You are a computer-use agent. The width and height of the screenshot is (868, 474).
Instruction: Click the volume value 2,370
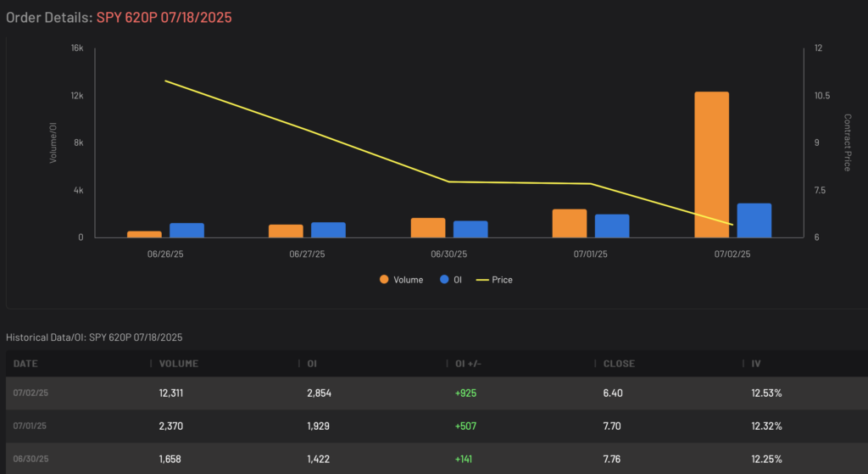coord(171,427)
